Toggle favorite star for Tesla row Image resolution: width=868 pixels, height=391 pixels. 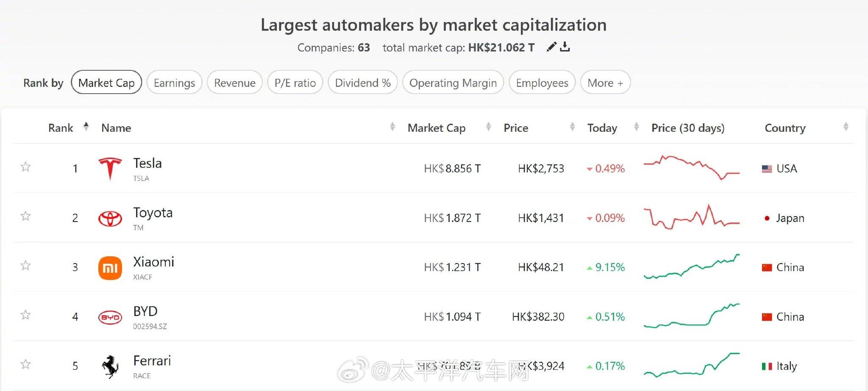click(x=26, y=167)
